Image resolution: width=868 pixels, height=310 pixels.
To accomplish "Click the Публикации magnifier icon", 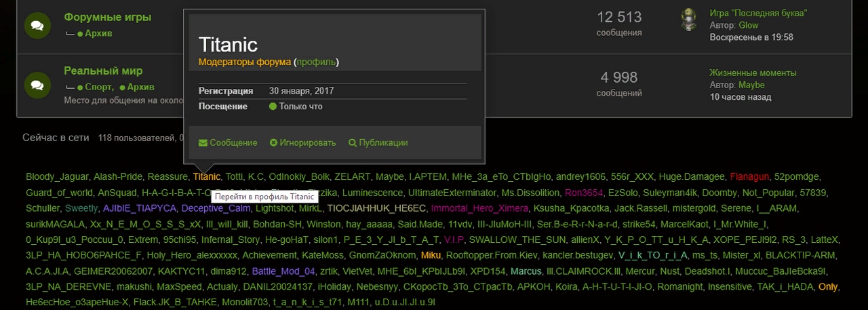I will tap(352, 143).
